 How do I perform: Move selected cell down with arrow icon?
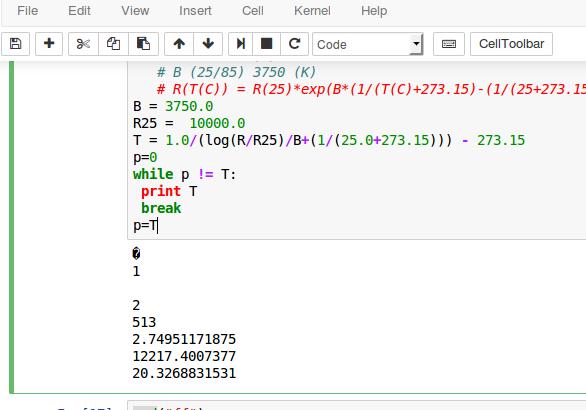click(208, 44)
